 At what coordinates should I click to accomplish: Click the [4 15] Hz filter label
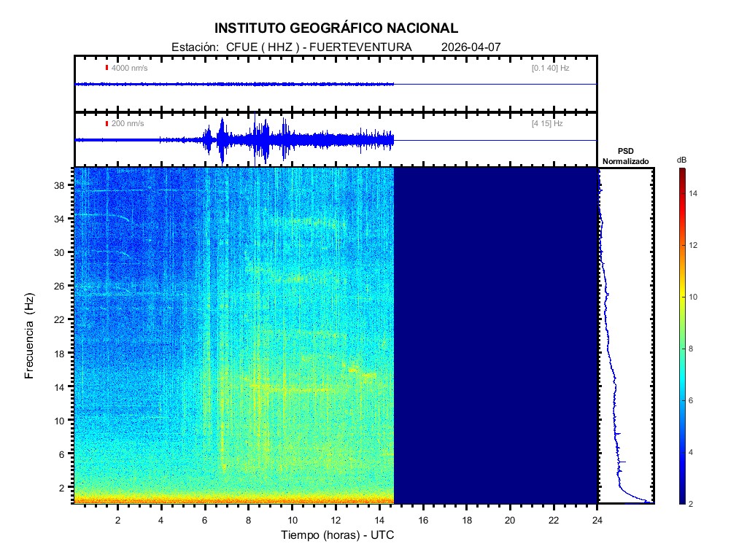click(x=546, y=124)
